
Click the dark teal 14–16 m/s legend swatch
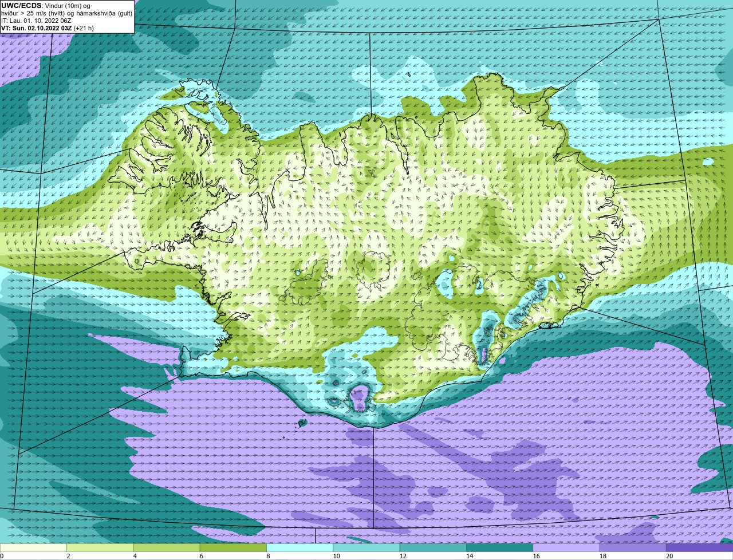(499, 548)
